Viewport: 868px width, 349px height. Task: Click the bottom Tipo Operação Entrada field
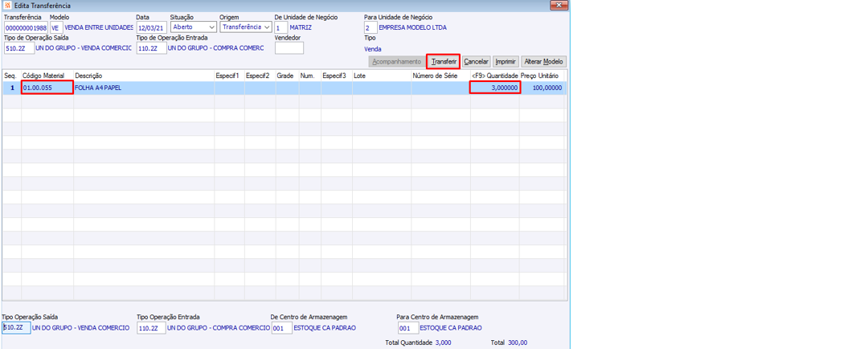(151, 328)
